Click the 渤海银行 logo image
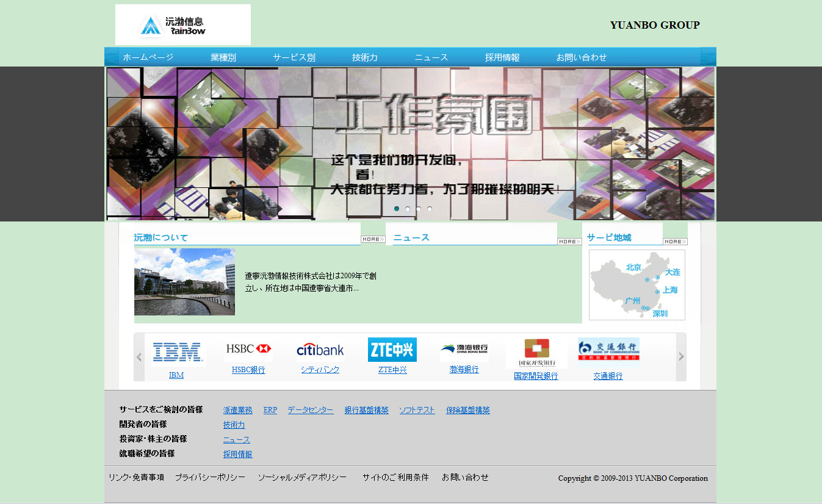 (x=464, y=349)
